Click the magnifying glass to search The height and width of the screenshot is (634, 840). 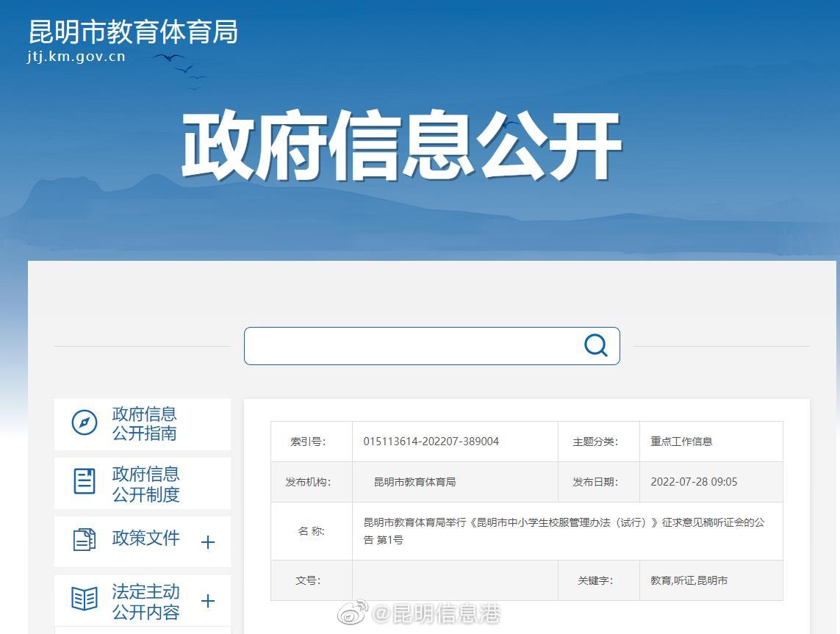click(x=595, y=345)
